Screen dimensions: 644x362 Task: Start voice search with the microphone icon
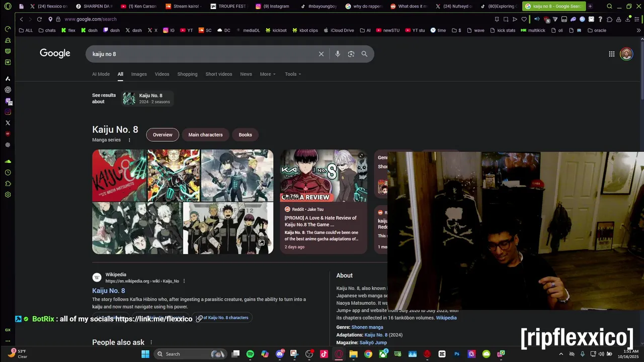click(338, 54)
